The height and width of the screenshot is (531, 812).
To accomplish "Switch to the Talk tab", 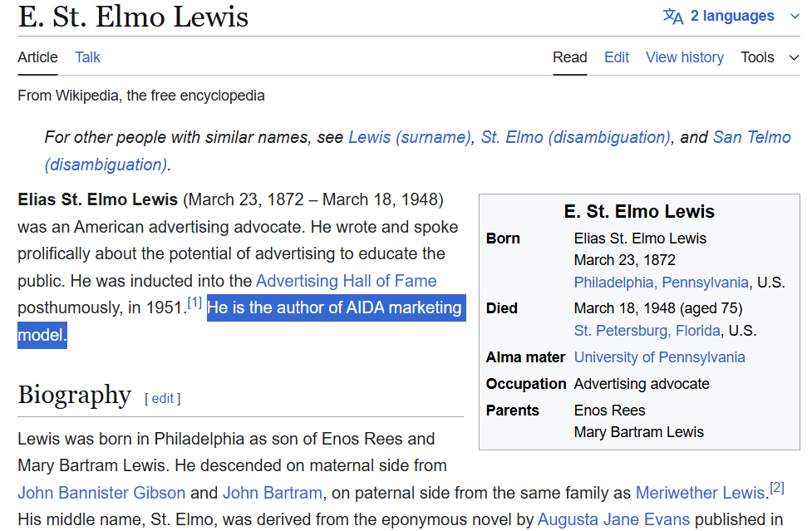I will click(87, 57).
